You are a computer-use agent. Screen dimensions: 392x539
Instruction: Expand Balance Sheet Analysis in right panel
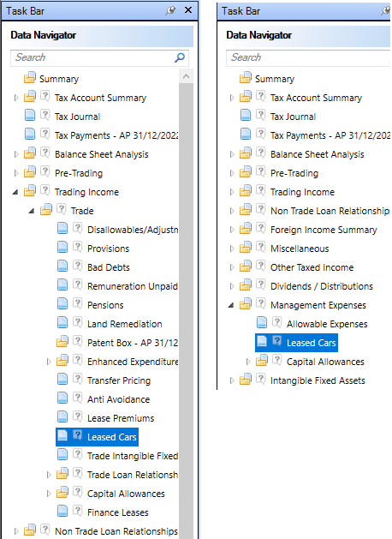click(x=232, y=154)
